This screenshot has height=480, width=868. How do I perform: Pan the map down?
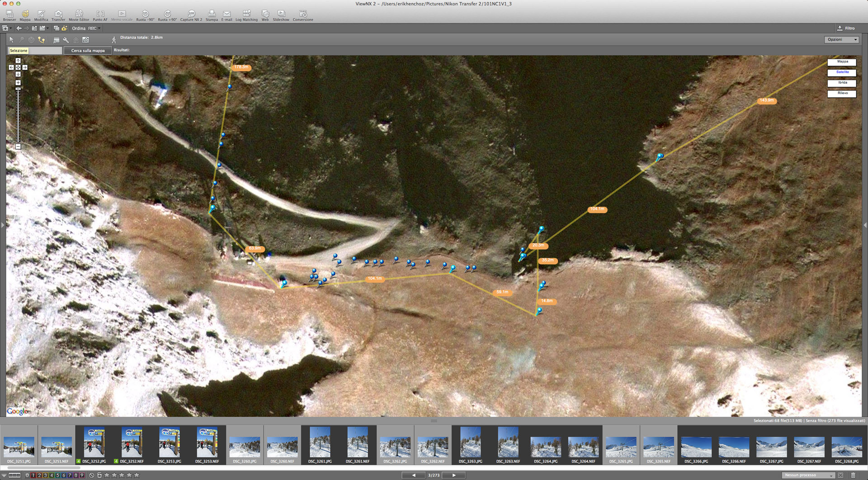tap(18, 74)
